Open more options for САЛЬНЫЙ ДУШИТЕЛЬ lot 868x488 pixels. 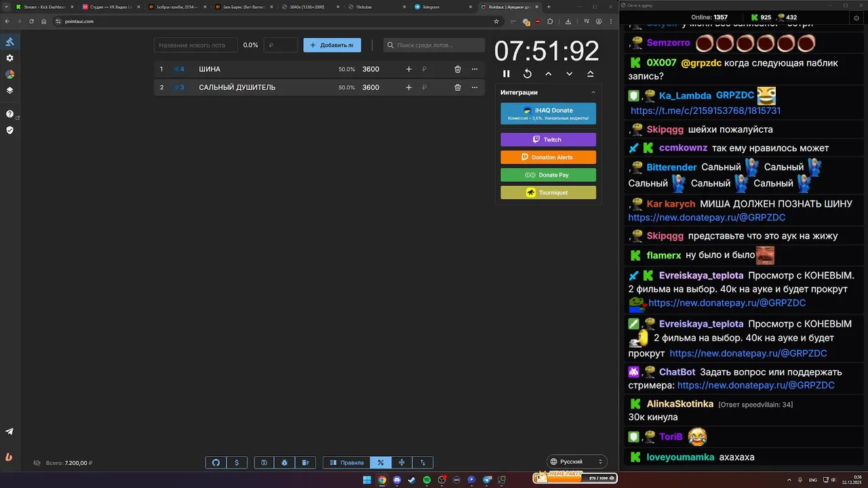point(475,87)
